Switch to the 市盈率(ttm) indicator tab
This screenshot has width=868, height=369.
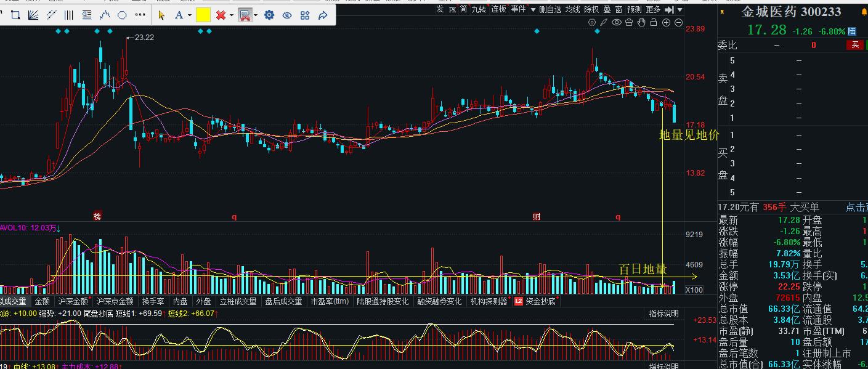(330, 301)
